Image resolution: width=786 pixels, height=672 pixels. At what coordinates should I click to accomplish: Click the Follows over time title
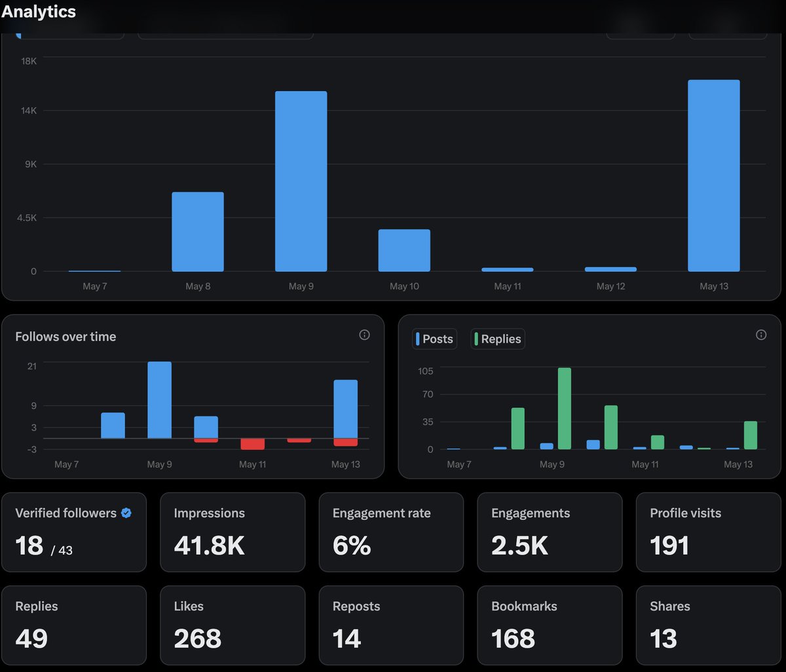[65, 337]
